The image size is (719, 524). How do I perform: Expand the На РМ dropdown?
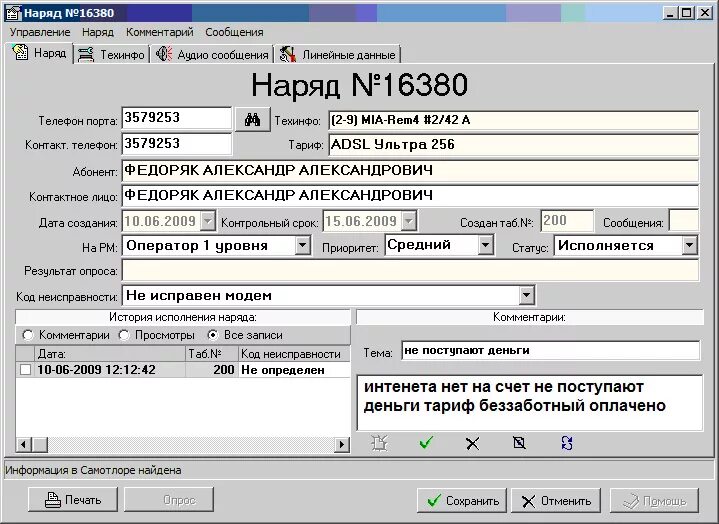click(x=302, y=245)
